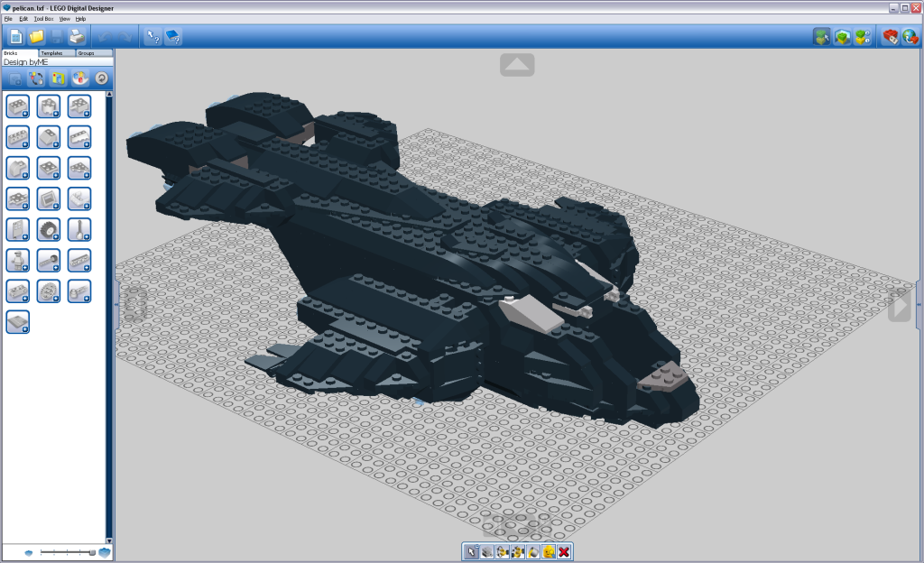Screen dimensions: 924x563
Task: Open the Technic connectors category
Action: click(79, 291)
